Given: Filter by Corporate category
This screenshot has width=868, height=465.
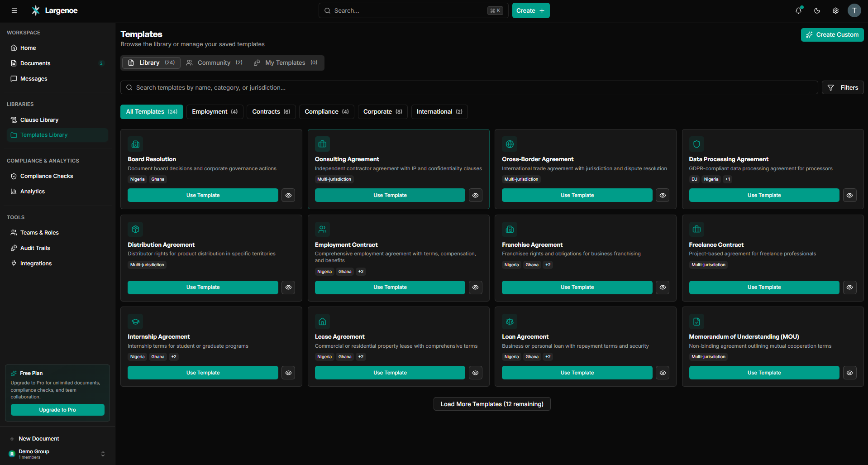Looking at the screenshot, I should click(382, 112).
